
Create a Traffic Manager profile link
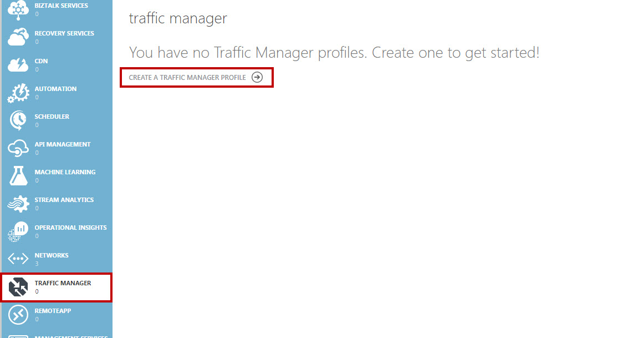coord(196,77)
